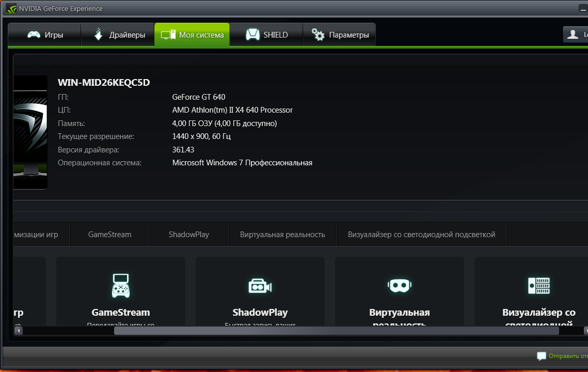Click the left scroll arrow of horizontal scrollbar
This screenshot has width=588, height=372.
click(19, 331)
